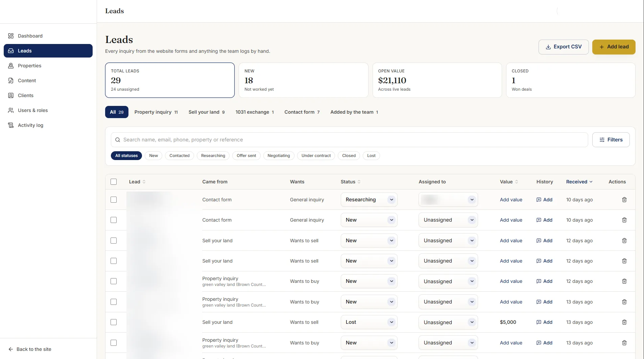Sort by Value column arrows icon
The image size is (644, 359).
coord(517,182)
